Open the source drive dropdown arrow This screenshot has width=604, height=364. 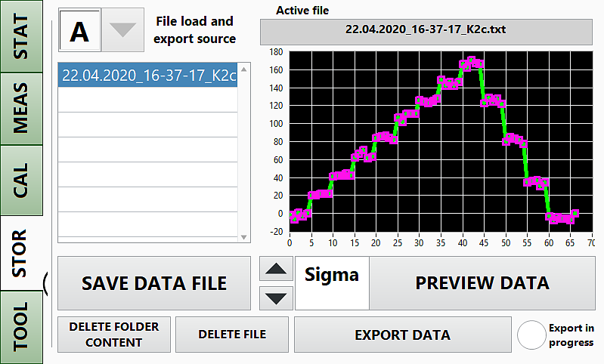click(x=122, y=30)
